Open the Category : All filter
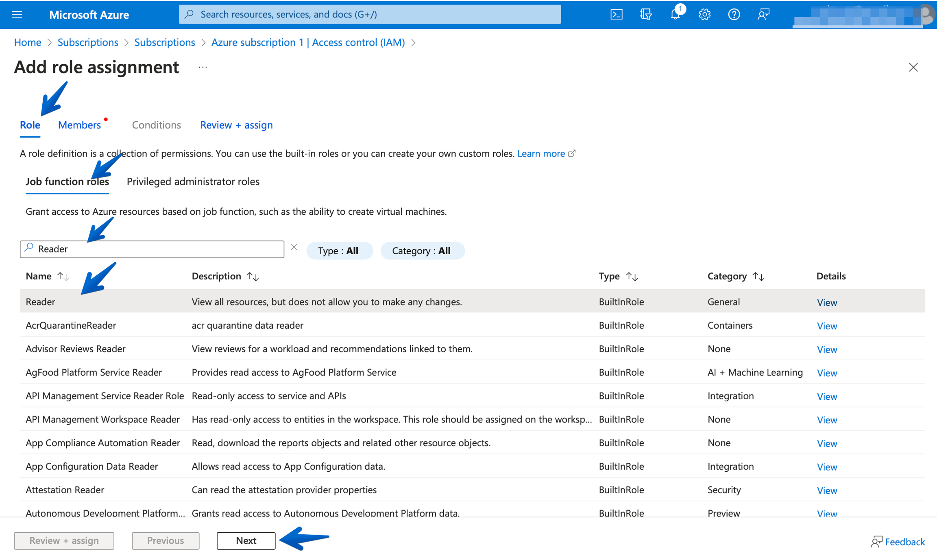 pyautogui.click(x=422, y=251)
